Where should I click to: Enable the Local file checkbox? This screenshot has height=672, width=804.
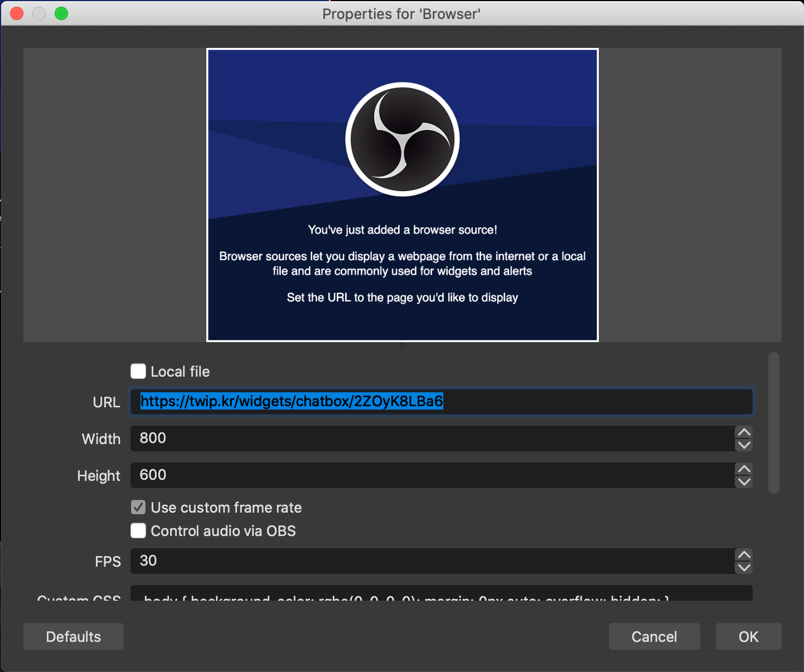pyautogui.click(x=138, y=371)
